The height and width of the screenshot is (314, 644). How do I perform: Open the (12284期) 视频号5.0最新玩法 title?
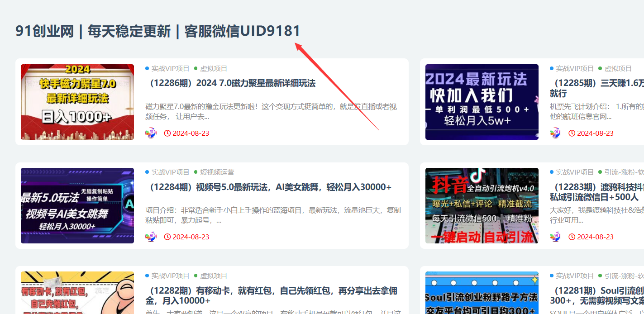click(x=268, y=187)
